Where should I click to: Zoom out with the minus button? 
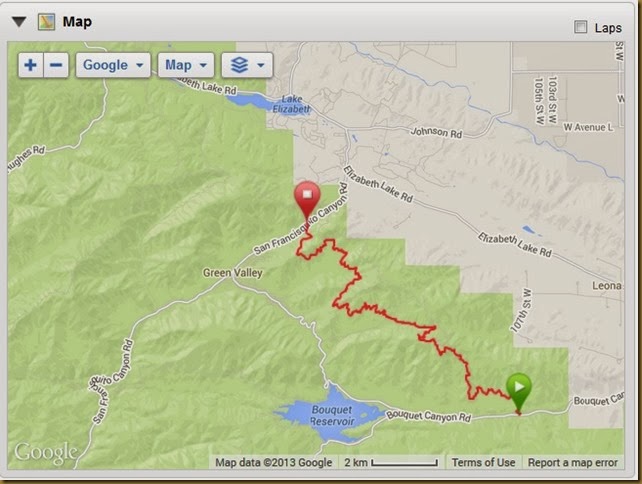[x=56, y=65]
